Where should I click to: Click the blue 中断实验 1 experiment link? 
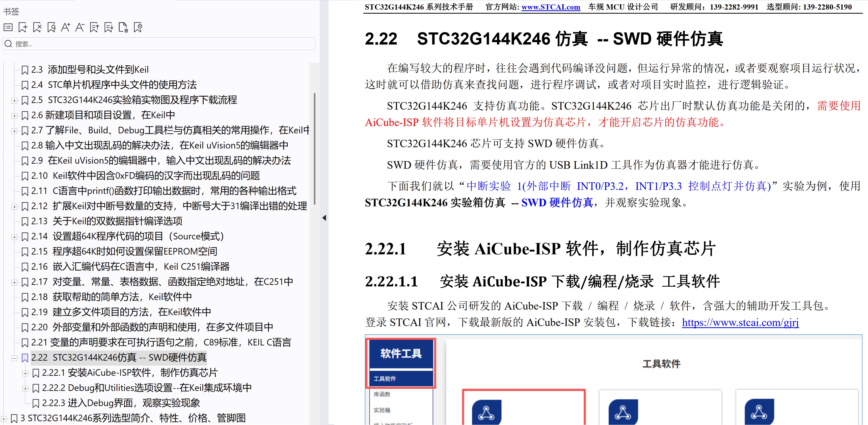pos(619,186)
